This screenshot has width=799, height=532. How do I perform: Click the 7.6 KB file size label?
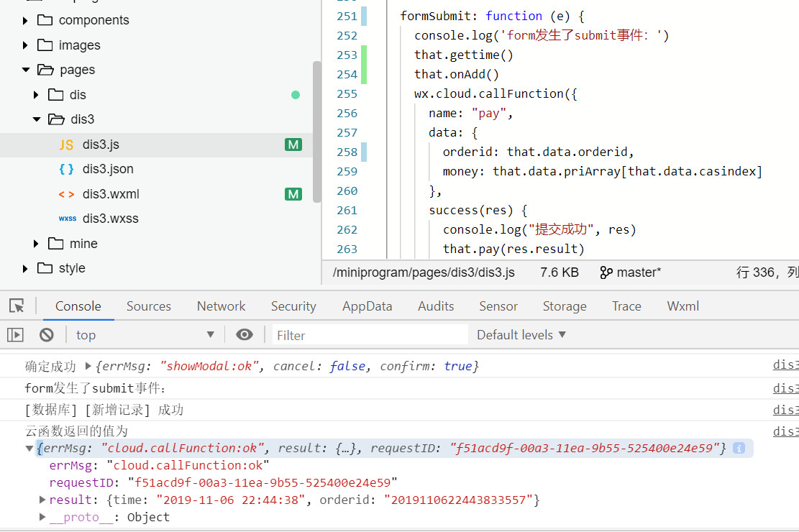click(x=560, y=272)
